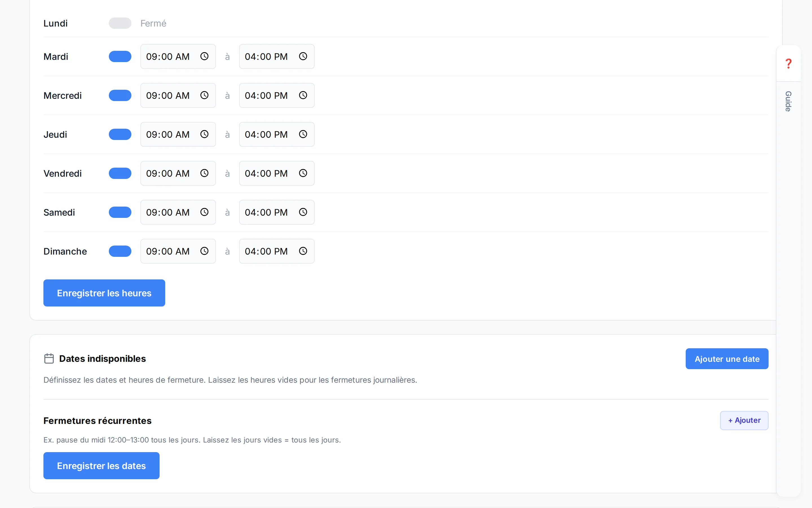
Task: Add a recurring closure with + Ajouter
Action: (744, 420)
